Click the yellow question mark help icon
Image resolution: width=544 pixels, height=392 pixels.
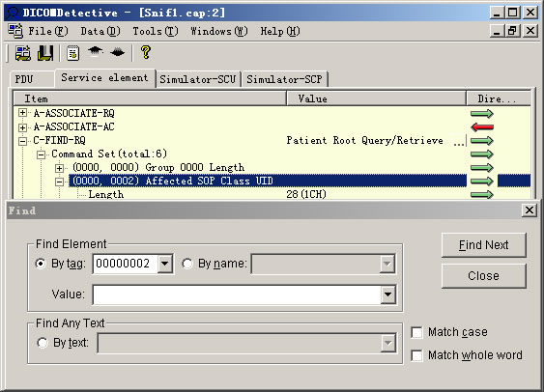146,53
